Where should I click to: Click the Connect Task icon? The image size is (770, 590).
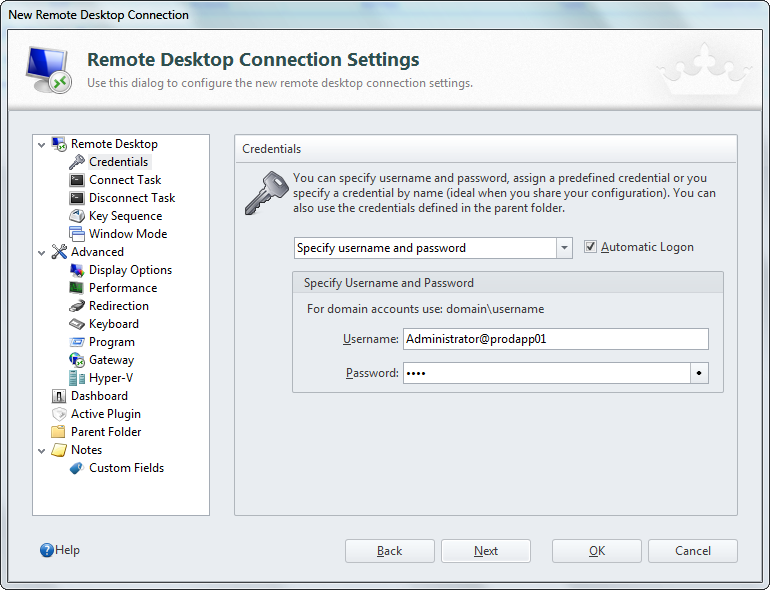point(77,180)
